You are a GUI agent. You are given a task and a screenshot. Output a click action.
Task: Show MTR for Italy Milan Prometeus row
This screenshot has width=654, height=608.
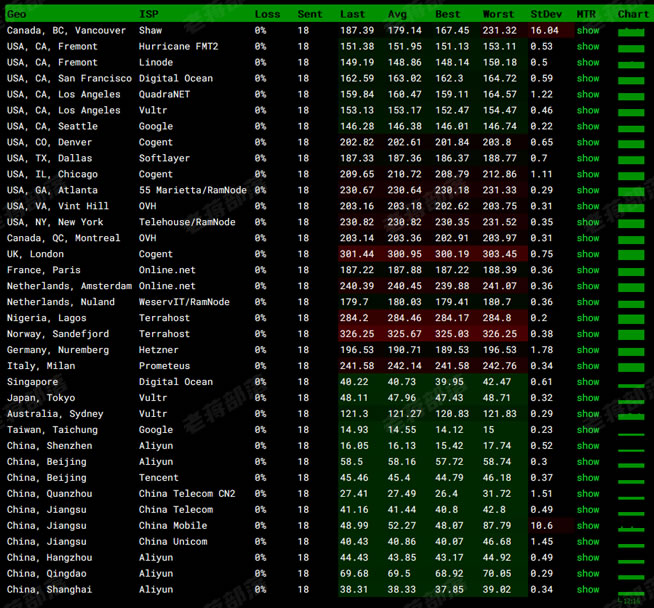pyautogui.click(x=588, y=366)
